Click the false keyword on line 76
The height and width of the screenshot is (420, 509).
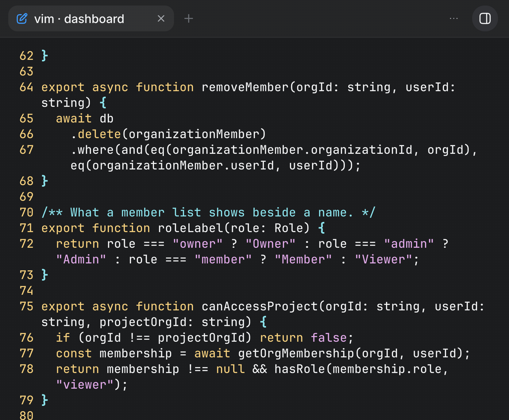[x=329, y=338]
